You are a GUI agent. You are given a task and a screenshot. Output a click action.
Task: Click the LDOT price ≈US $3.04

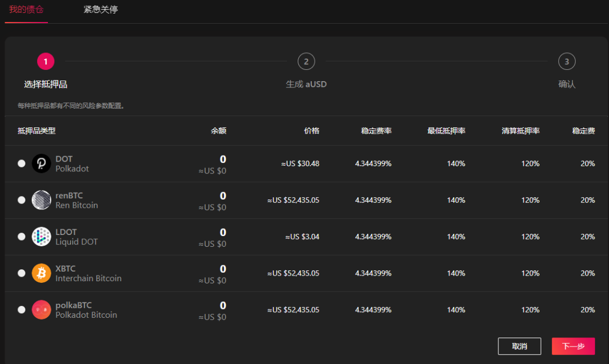(302, 237)
